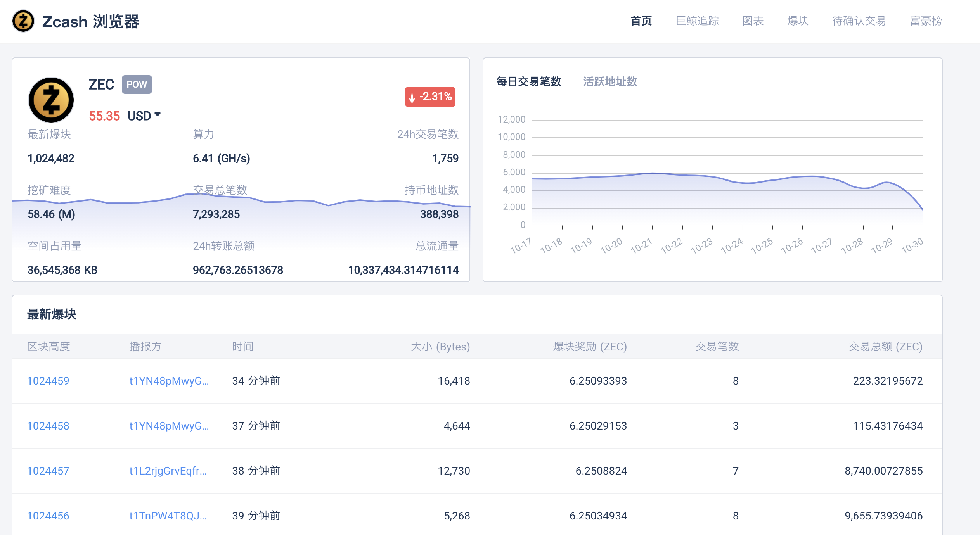
Task: Open block 1024456 link
Action: point(48,516)
